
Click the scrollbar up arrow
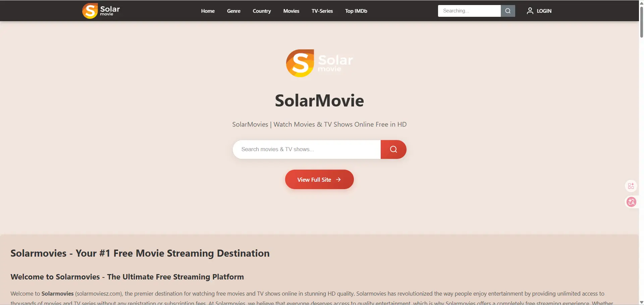(x=641, y=3)
